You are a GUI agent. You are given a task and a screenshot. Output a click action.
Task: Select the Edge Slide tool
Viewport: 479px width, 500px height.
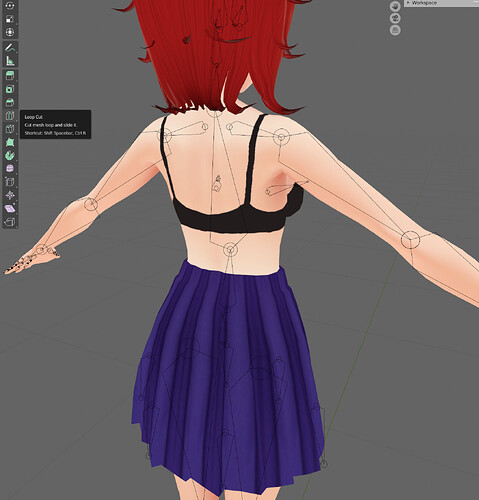click(10, 182)
